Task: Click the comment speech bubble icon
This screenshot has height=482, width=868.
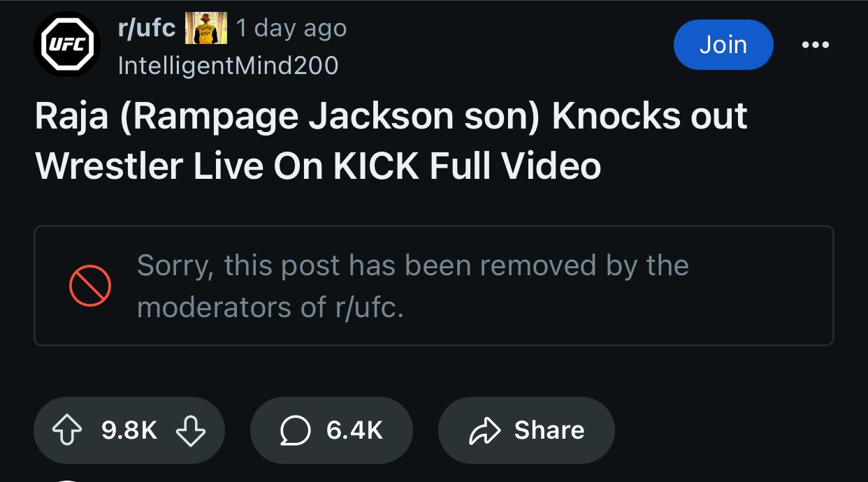Action: pos(295,430)
